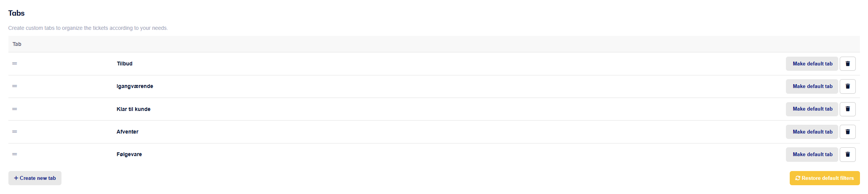Make Følgevare the default tab
868x194 pixels.
[812, 154]
